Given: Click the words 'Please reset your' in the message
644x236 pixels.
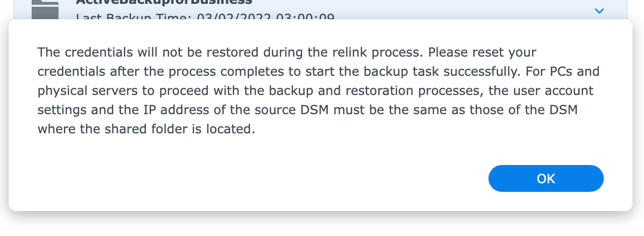Looking at the screenshot, I should [482, 52].
